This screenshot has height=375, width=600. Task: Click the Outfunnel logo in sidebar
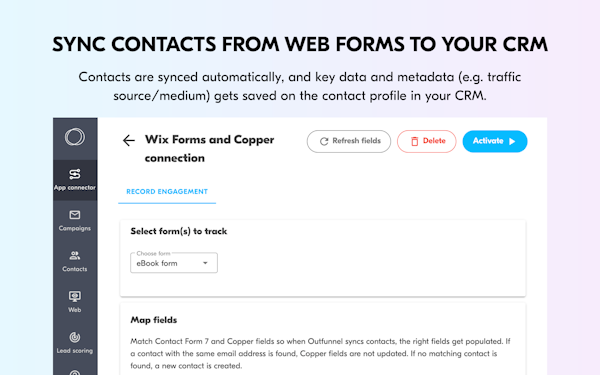(x=75, y=137)
